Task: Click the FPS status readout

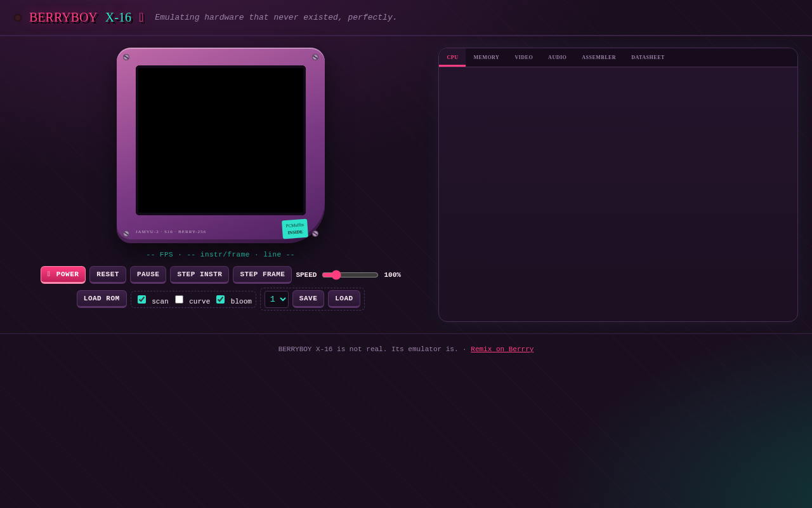Action: tap(221, 255)
